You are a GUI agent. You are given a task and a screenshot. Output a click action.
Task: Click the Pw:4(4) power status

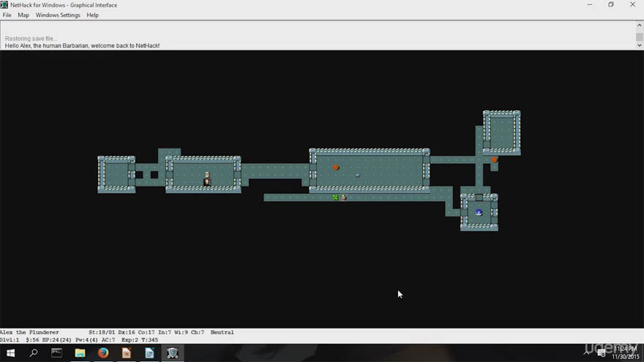click(x=86, y=340)
